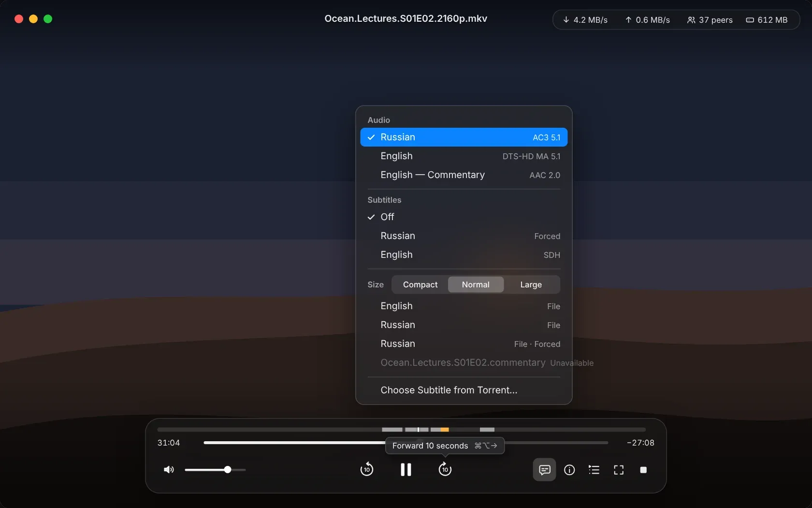Click the elapsed time 31:04
Viewport: 812px width, 508px height.
tap(169, 443)
